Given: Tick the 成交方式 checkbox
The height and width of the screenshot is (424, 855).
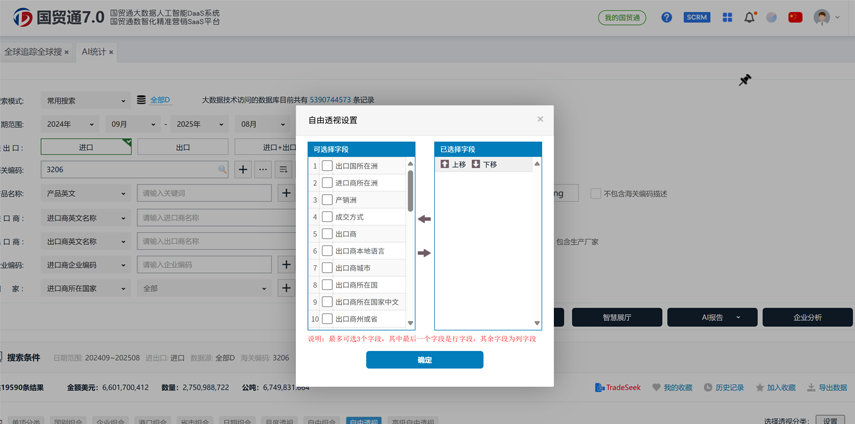Looking at the screenshot, I should (327, 217).
